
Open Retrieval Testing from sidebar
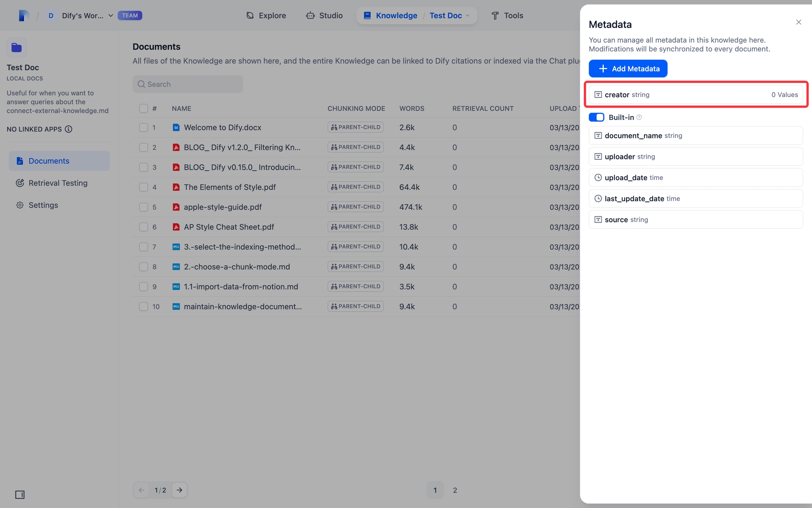(x=58, y=183)
